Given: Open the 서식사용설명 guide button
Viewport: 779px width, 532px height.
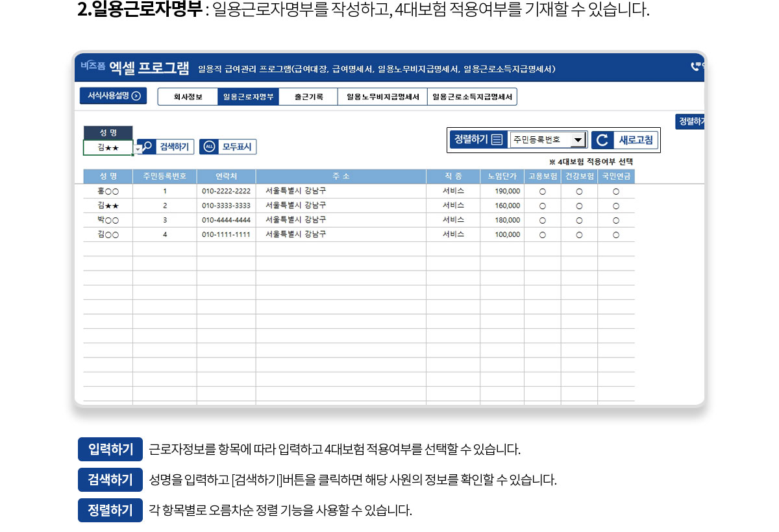Looking at the screenshot, I should tap(113, 96).
